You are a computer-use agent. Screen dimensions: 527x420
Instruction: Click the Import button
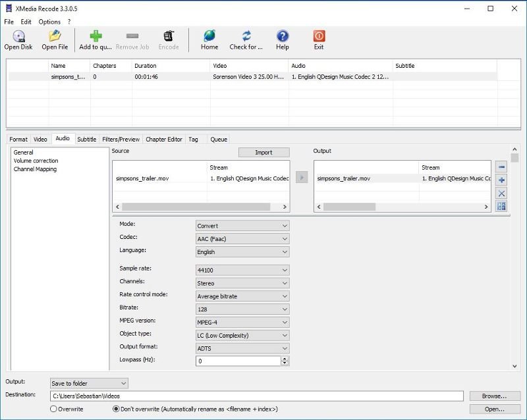pos(264,153)
